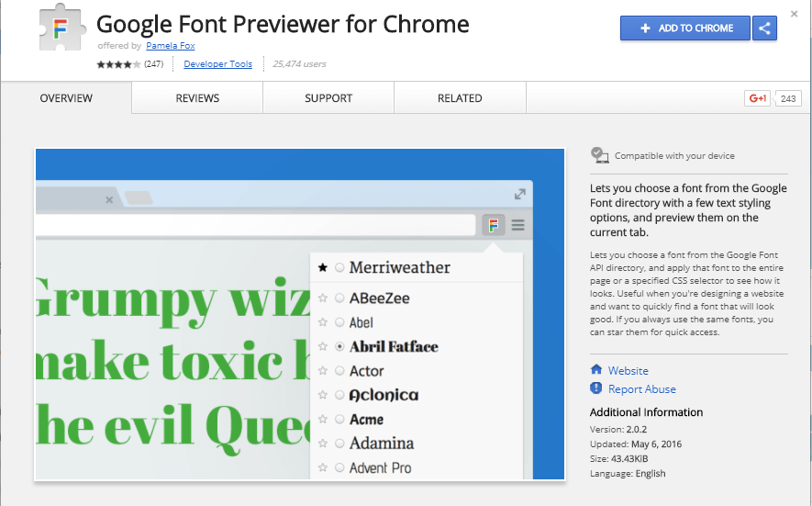Open the Overview tab

point(66,98)
